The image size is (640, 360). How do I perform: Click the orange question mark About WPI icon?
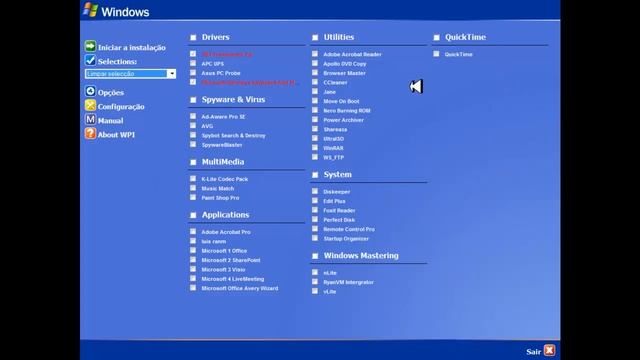click(x=90, y=133)
